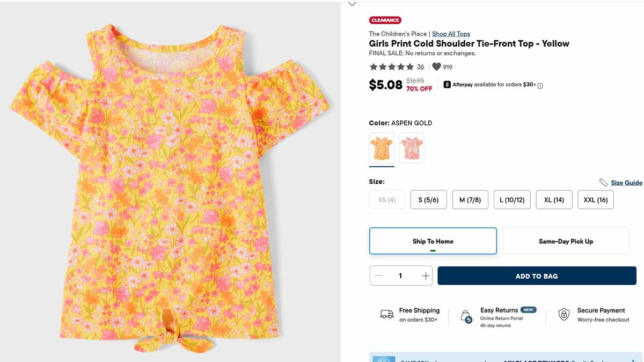Click the Secure Payment shield icon

tap(564, 315)
